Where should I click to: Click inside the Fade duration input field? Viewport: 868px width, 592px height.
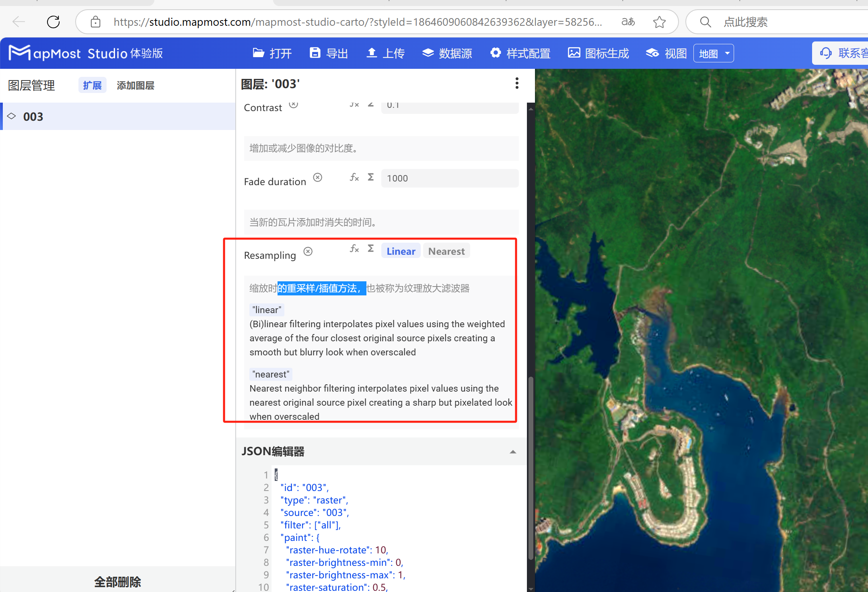point(449,178)
